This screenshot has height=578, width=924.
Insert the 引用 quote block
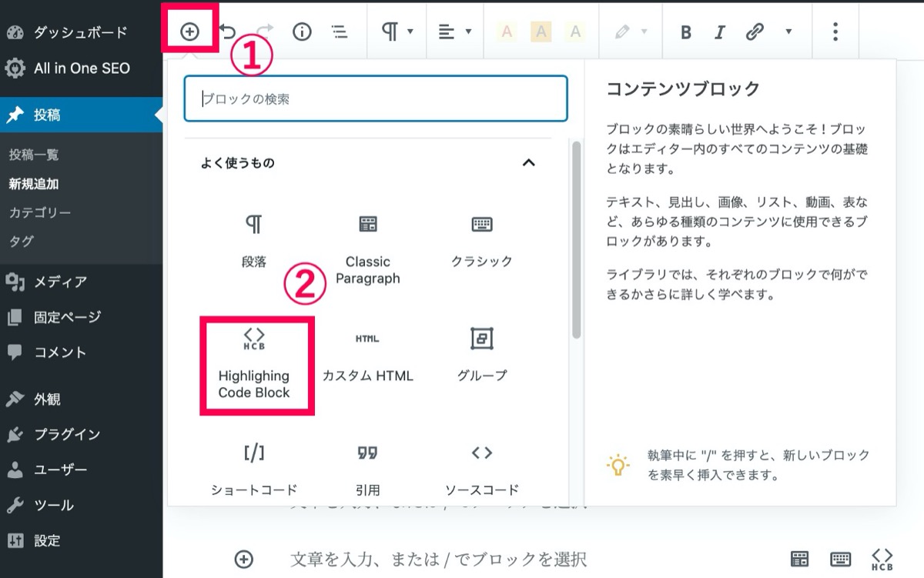click(x=368, y=469)
